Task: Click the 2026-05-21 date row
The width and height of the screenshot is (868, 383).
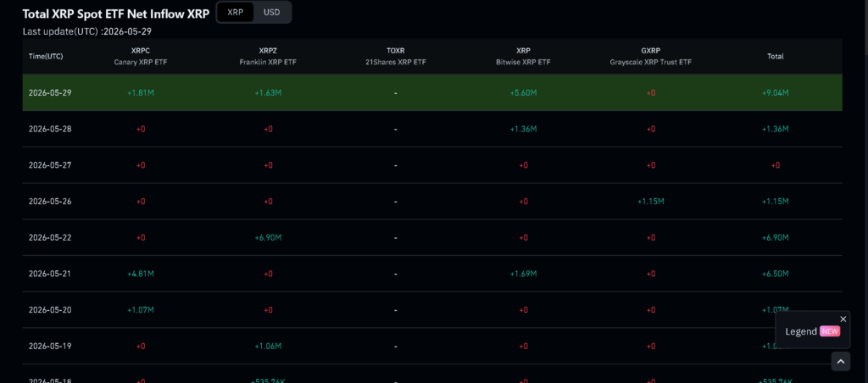Action: [x=432, y=274]
